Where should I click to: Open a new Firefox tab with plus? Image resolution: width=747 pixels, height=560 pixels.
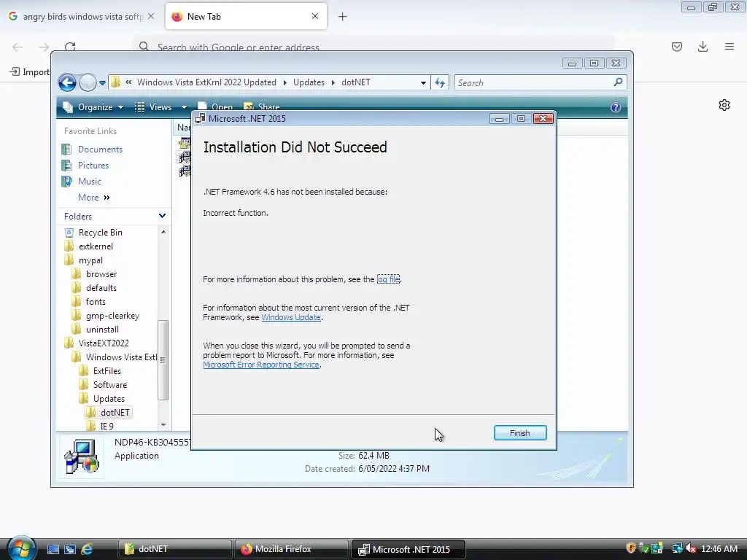coord(343,17)
